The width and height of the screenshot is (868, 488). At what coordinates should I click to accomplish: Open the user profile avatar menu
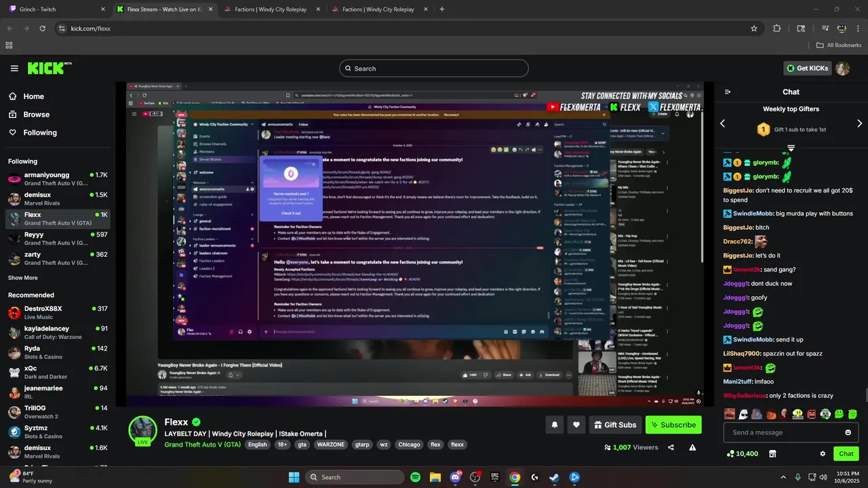(843, 68)
